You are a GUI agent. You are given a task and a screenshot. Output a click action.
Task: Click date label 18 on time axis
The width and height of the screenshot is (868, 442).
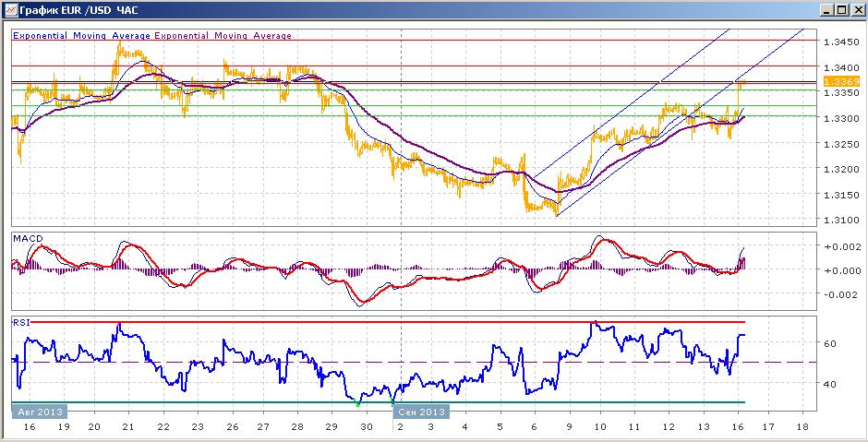tap(802, 427)
